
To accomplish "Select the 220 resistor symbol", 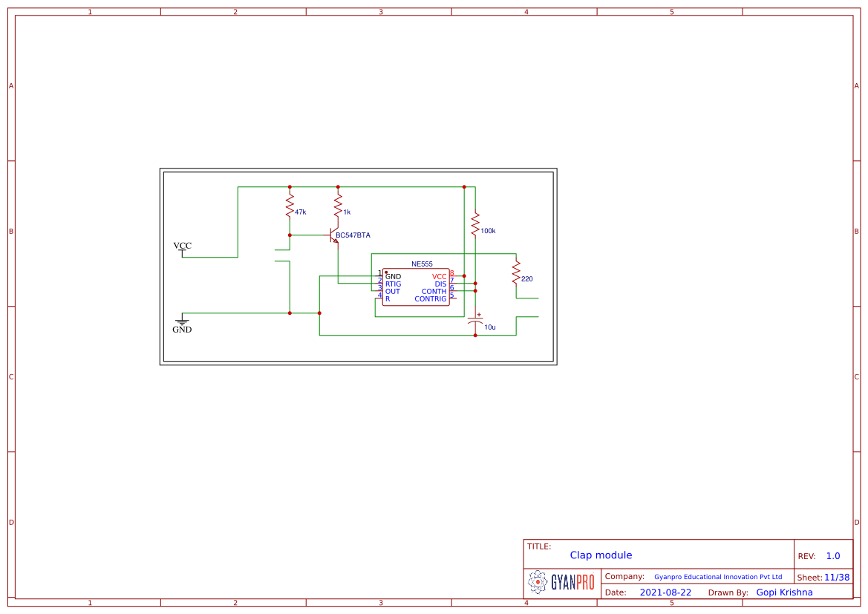I will pyautogui.click(x=515, y=273).
